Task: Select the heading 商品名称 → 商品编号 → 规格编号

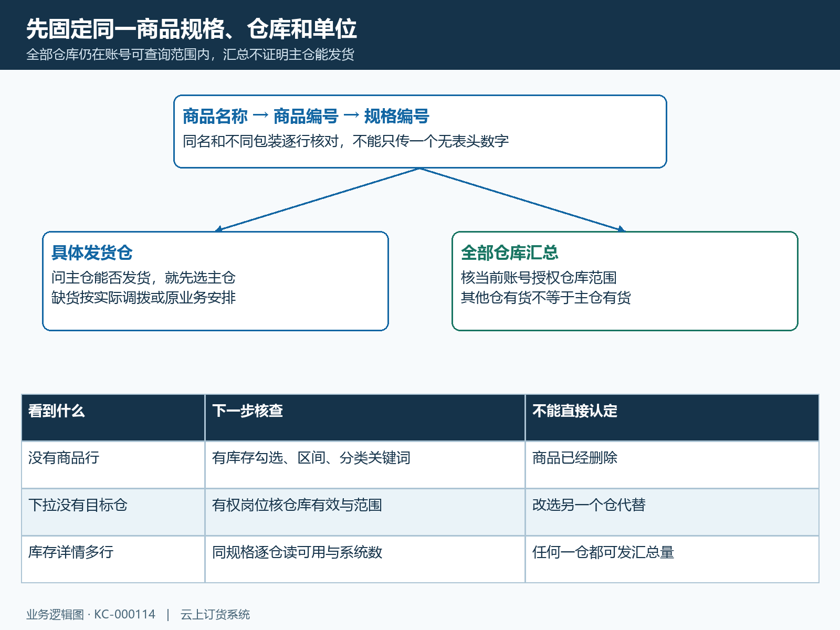Action: point(306,116)
